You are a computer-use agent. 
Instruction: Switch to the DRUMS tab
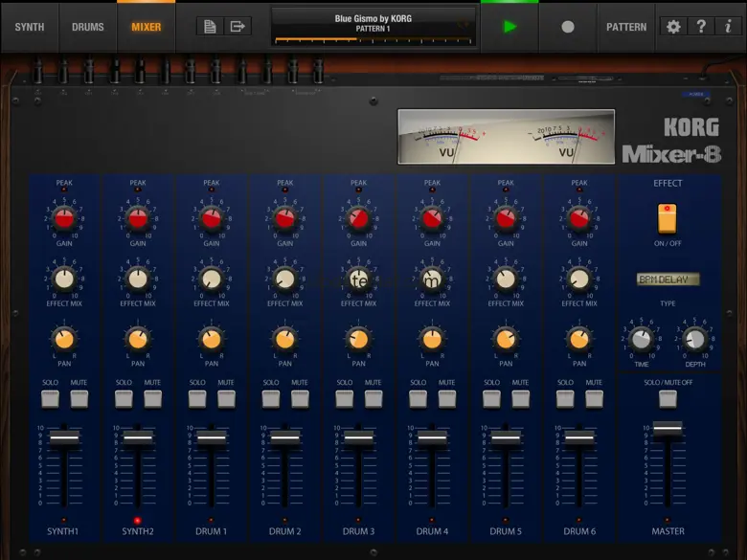click(x=88, y=27)
